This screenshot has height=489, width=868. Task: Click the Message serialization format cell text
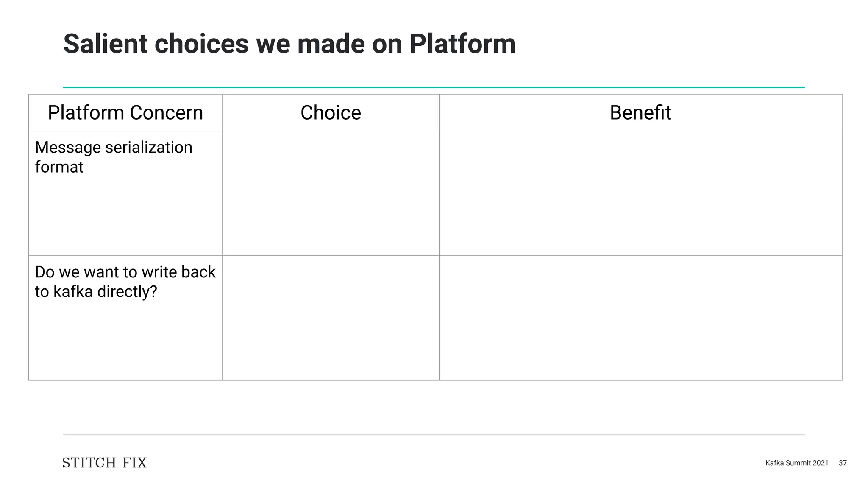click(114, 157)
